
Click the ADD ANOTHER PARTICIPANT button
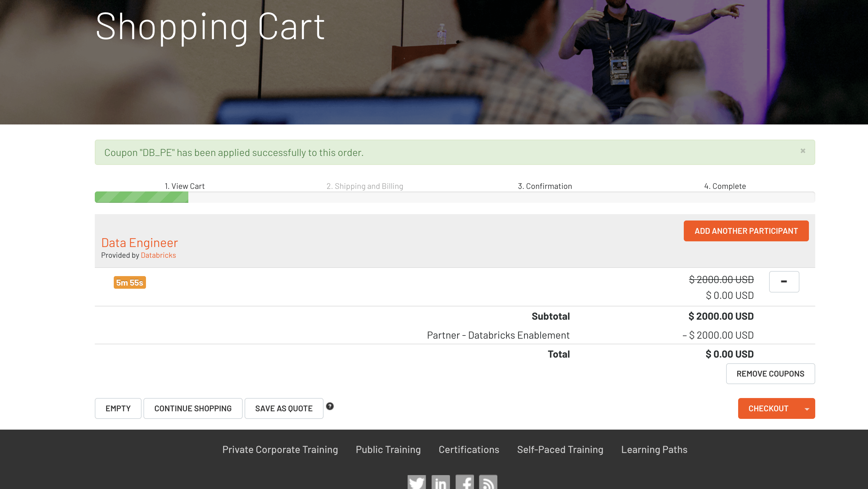(x=746, y=230)
